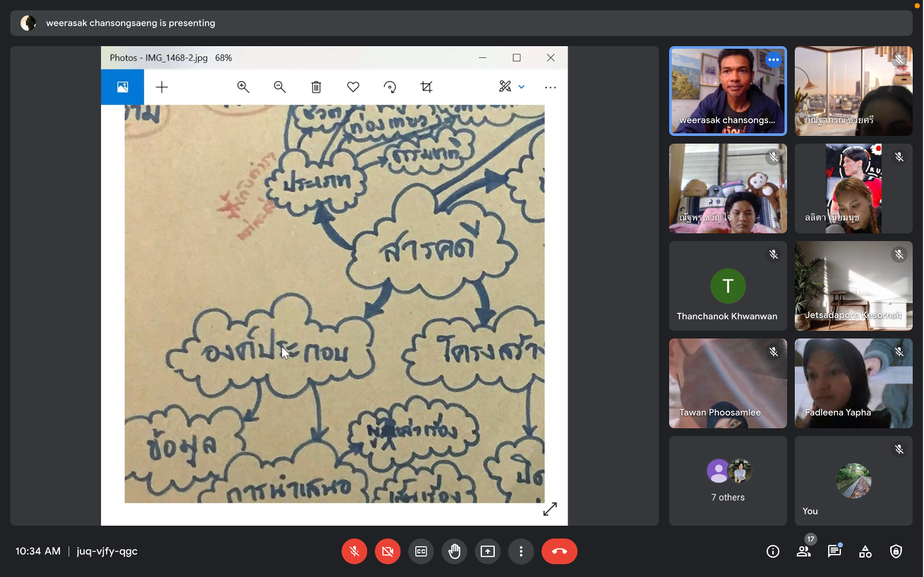Open host controls shield icon
The image size is (924, 577).
896,551
